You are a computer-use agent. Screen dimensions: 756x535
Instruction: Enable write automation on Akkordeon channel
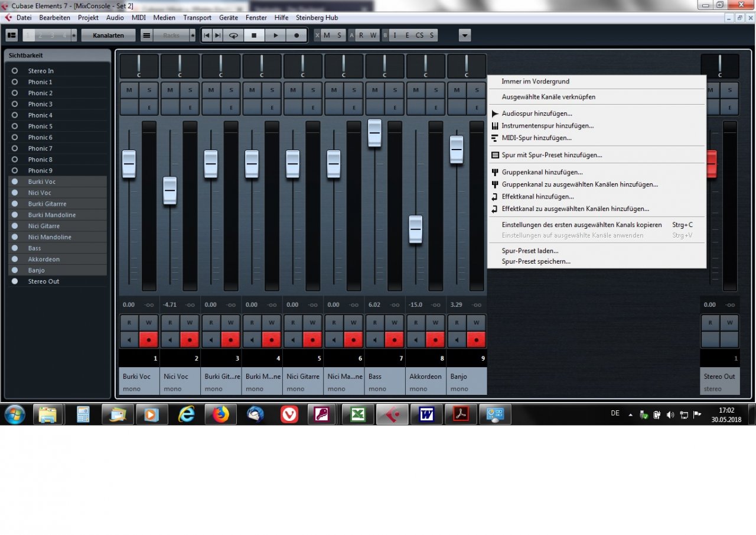click(435, 323)
